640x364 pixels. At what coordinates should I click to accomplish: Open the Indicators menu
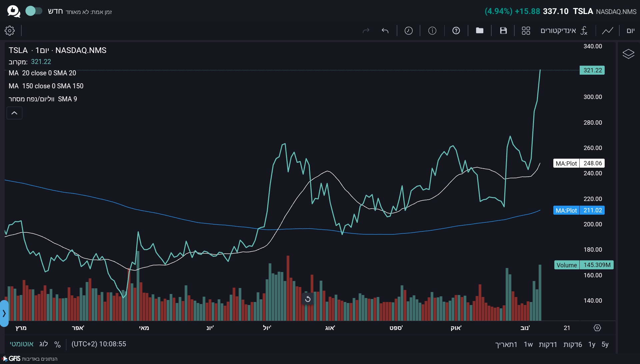point(563,31)
